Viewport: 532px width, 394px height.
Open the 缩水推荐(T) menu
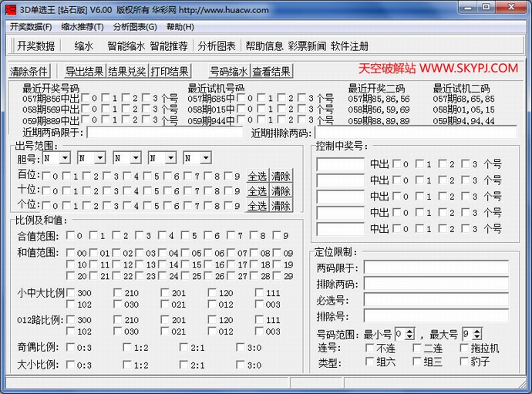click(82, 26)
